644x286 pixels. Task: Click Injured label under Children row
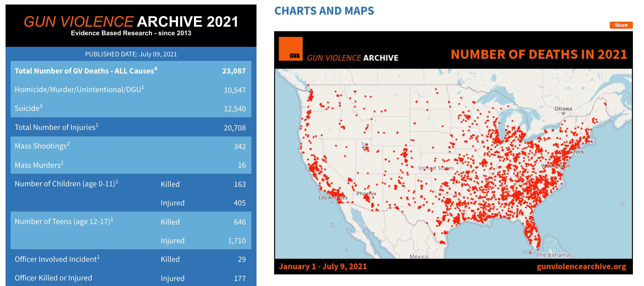pos(173,203)
